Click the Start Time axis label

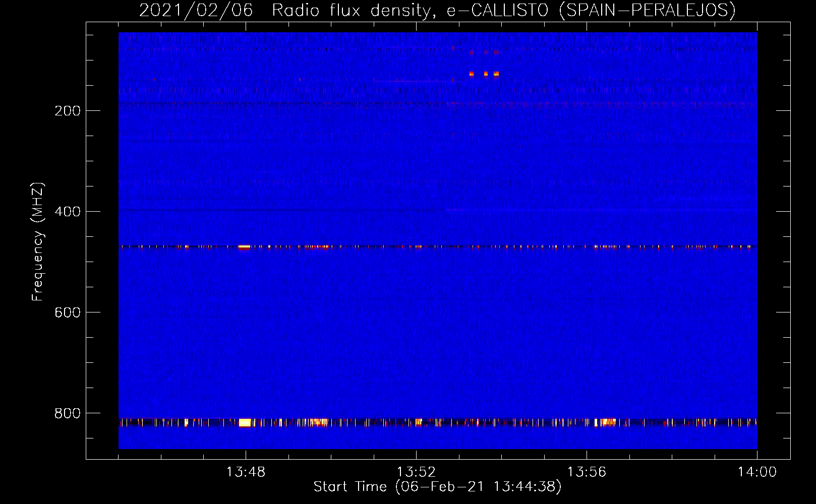pyautogui.click(x=437, y=487)
